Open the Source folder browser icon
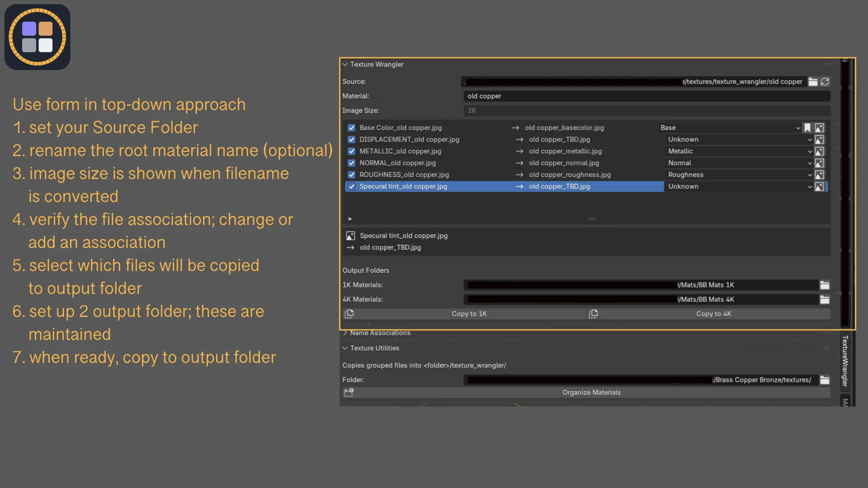Viewport: 868px width, 488px height. click(x=813, y=82)
